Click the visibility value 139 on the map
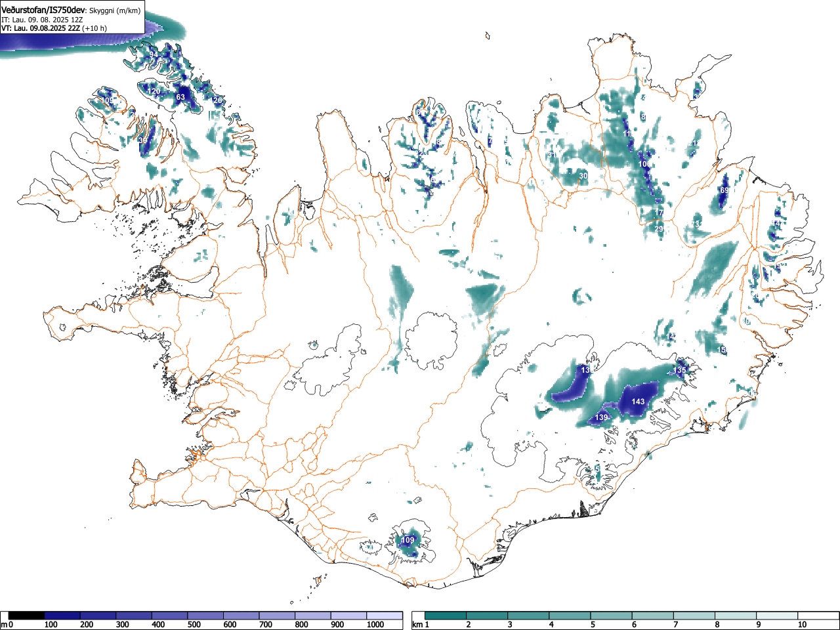The image size is (840, 630). pos(602,418)
